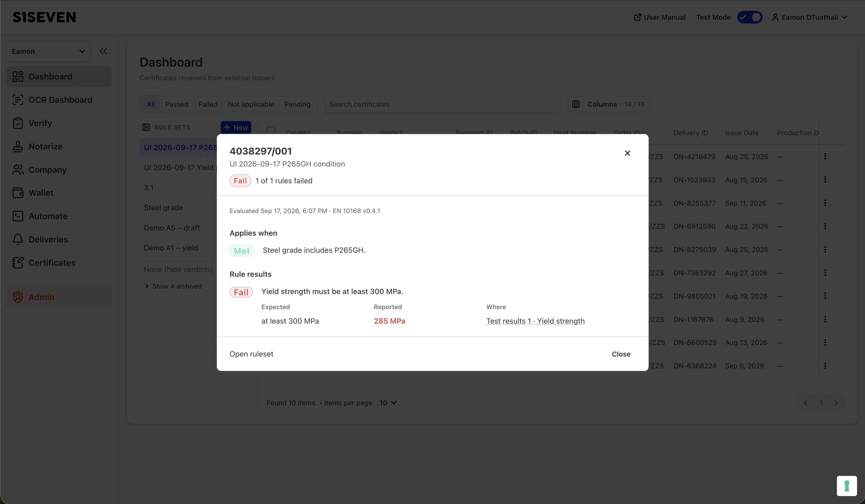
Task: Go to previous page arrow
Action: click(x=806, y=403)
